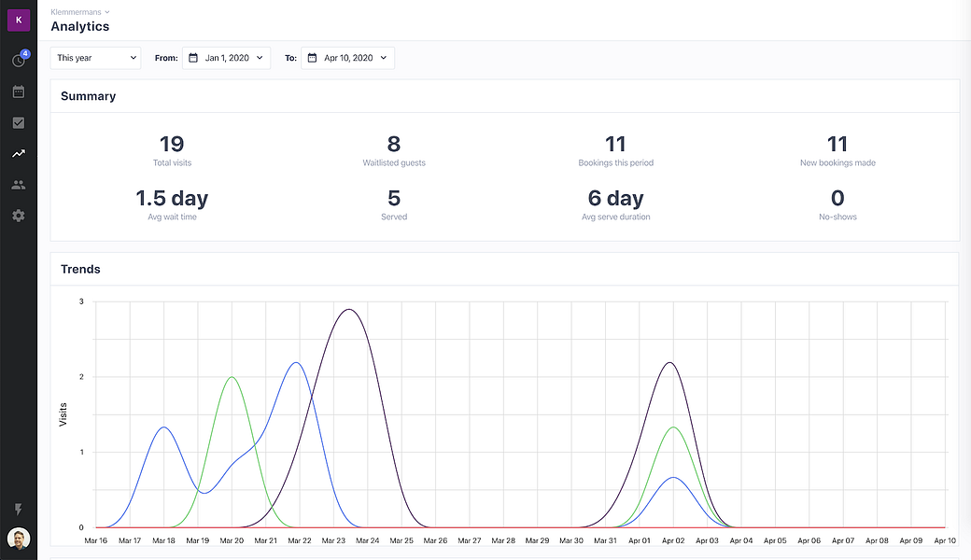The image size is (971, 560).
Task: Open the customers people icon in sidebar
Action: point(18,185)
